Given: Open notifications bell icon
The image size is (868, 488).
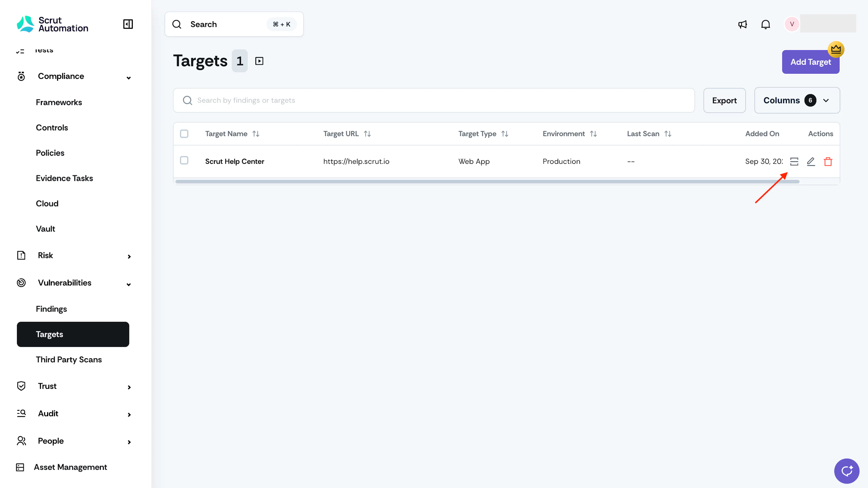Looking at the screenshot, I should (x=766, y=24).
